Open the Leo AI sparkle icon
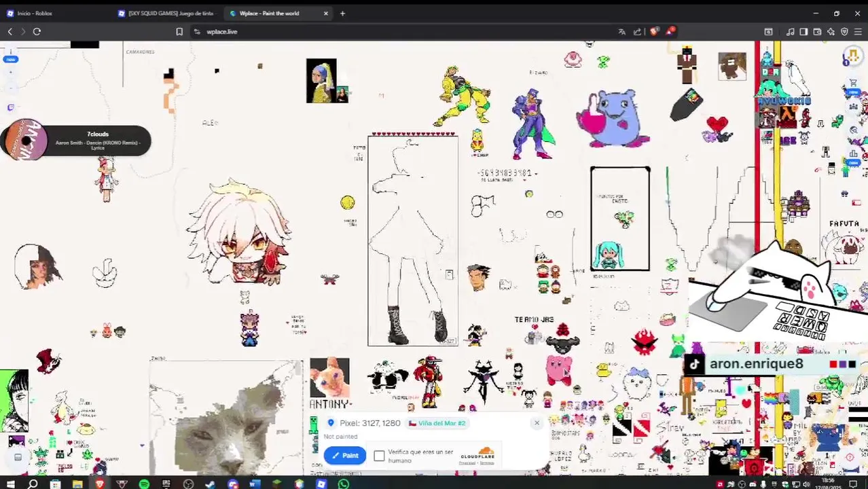868x489 pixels. point(831,31)
